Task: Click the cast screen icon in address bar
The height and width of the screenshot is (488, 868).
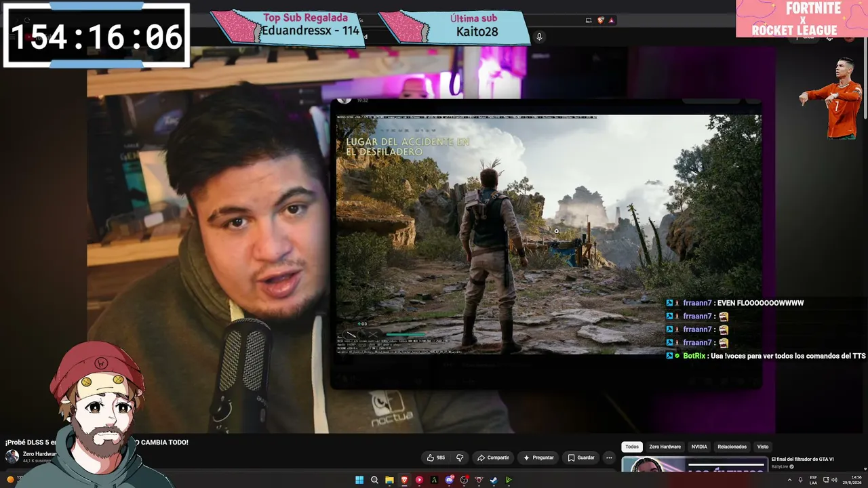Action: (x=589, y=20)
